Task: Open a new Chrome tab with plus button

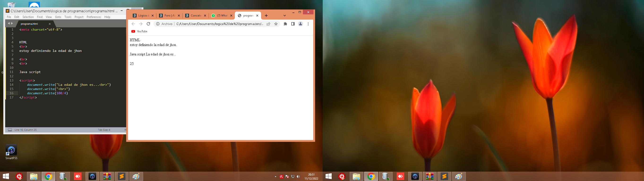Action: point(266,16)
